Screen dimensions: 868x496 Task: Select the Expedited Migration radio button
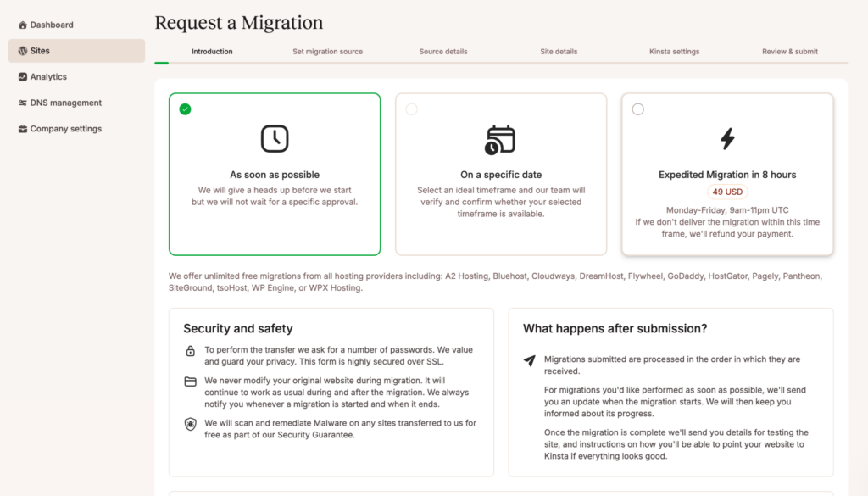[637, 109]
